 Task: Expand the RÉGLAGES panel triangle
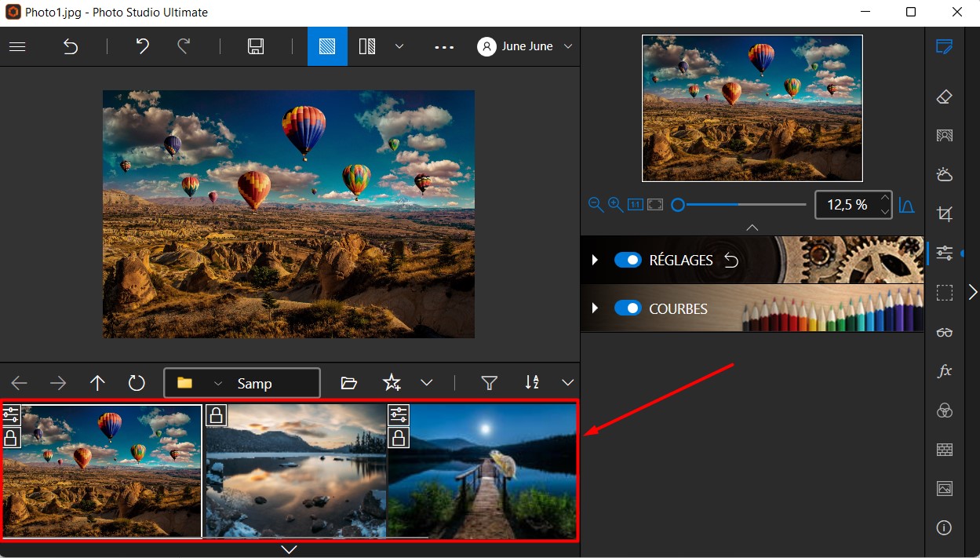pos(595,260)
